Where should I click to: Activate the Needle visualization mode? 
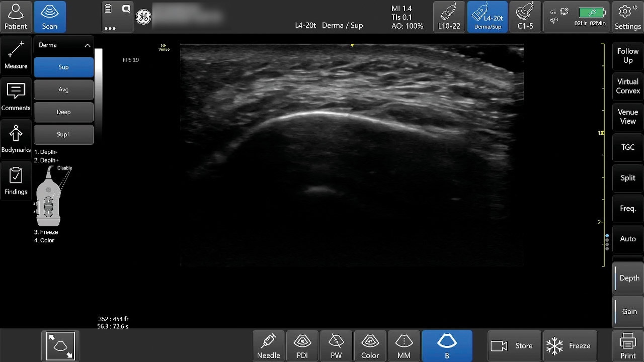pyautogui.click(x=268, y=346)
